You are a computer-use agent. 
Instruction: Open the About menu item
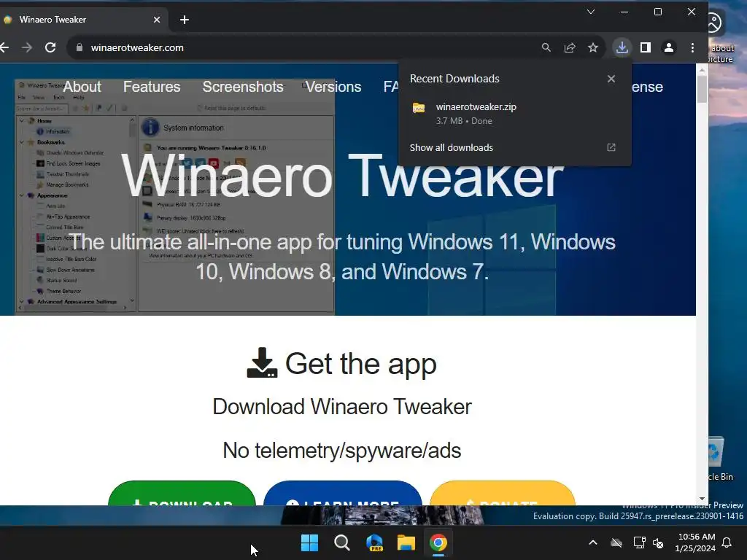(x=82, y=87)
